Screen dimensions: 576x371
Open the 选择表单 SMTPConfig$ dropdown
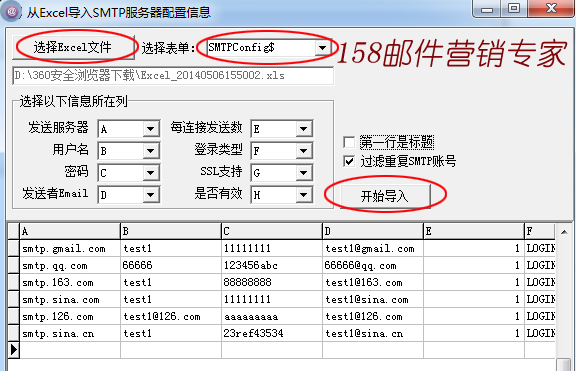322,48
